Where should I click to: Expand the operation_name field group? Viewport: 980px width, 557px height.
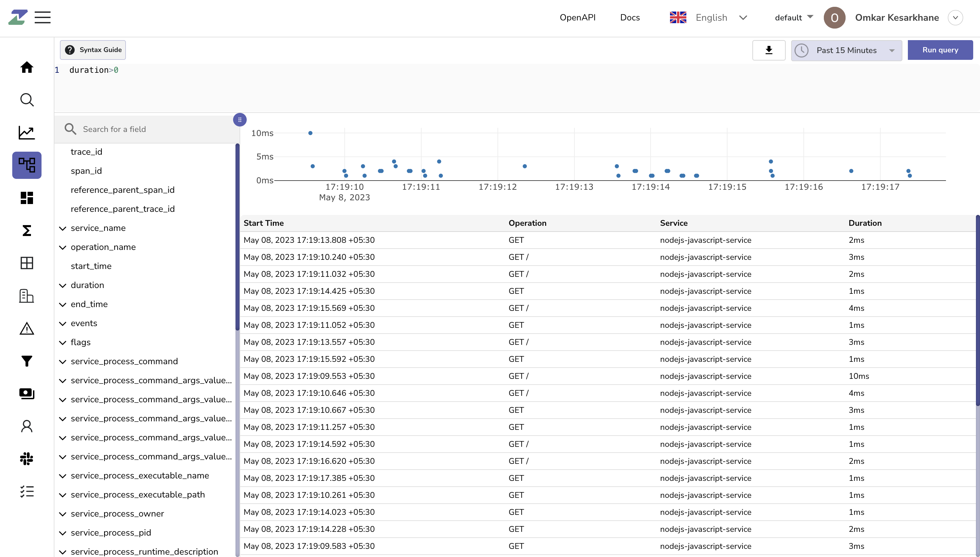pyautogui.click(x=63, y=247)
